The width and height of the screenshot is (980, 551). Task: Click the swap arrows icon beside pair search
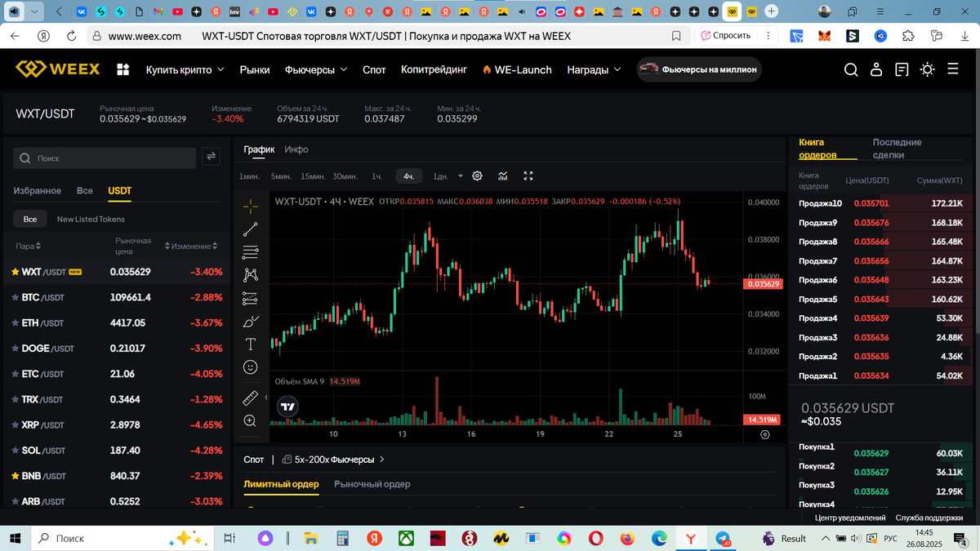click(x=211, y=157)
